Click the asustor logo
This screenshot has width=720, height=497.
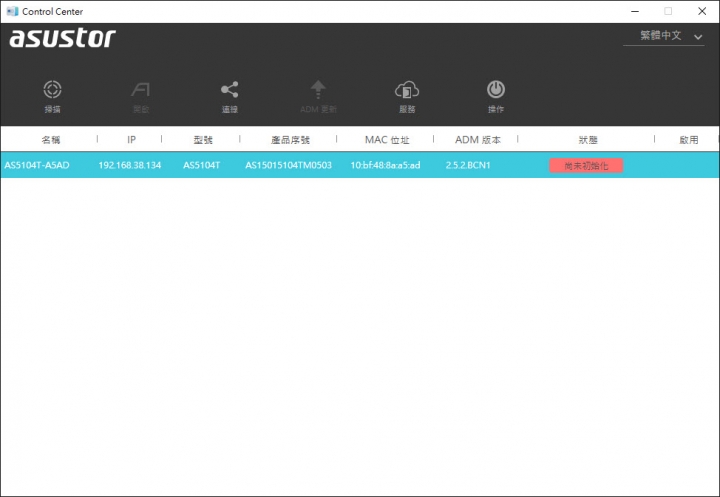click(62, 38)
